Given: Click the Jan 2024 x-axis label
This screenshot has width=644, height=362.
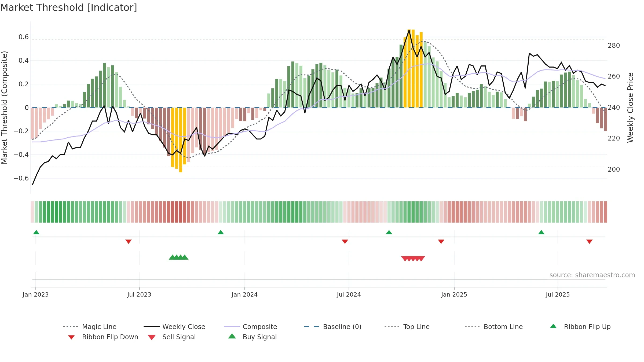Looking at the screenshot, I should coord(245,295).
